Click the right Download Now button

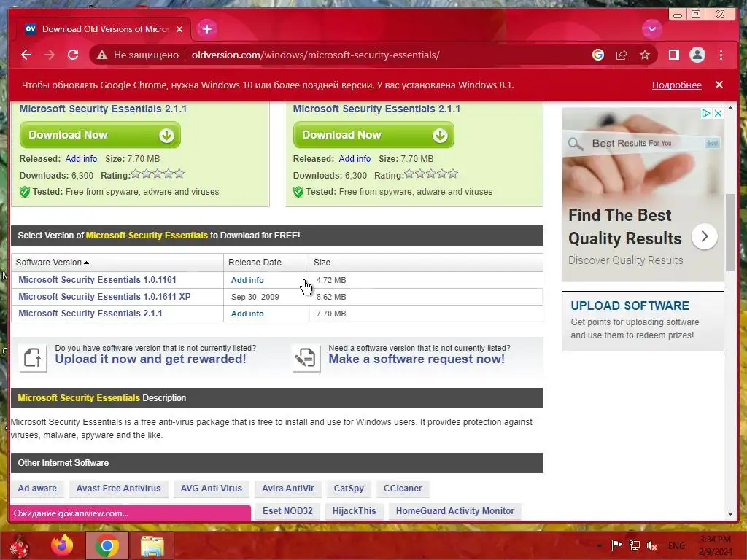[x=373, y=135]
